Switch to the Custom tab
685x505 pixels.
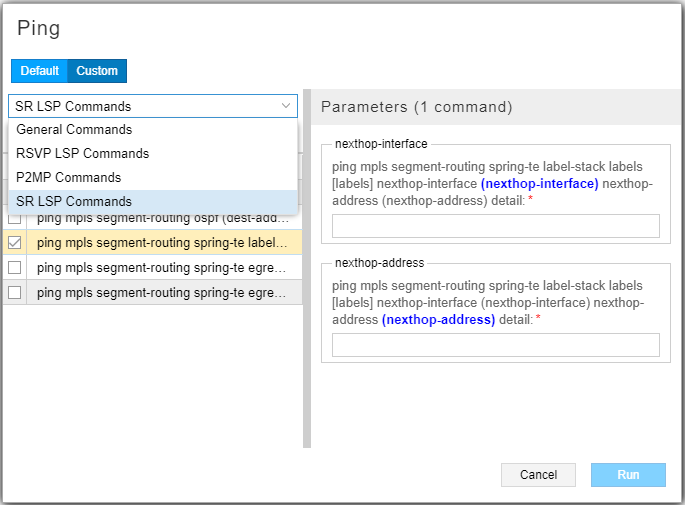point(97,71)
